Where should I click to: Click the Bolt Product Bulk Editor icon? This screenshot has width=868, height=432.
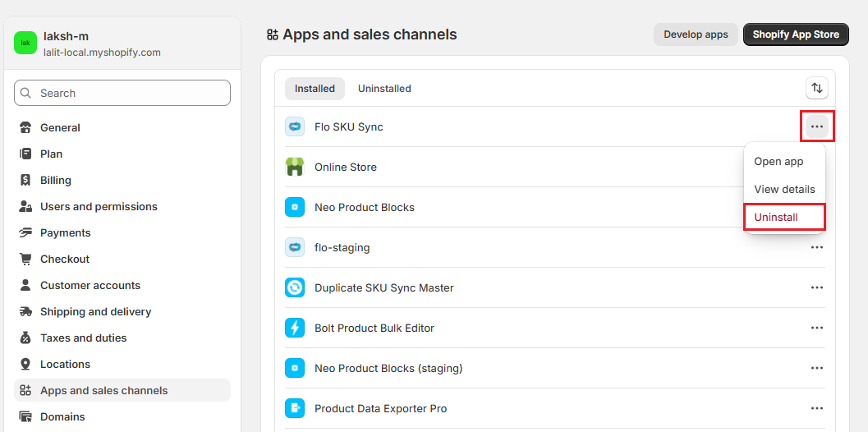(x=295, y=328)
